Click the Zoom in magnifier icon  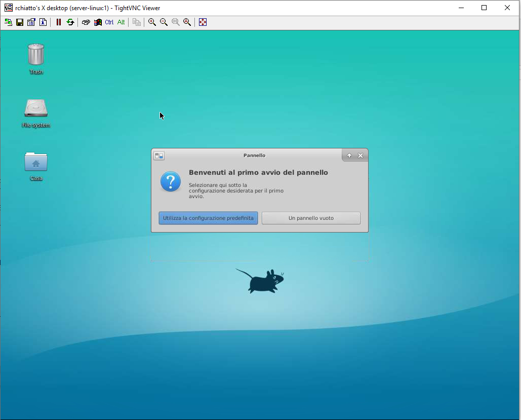(x=152, y=22)
